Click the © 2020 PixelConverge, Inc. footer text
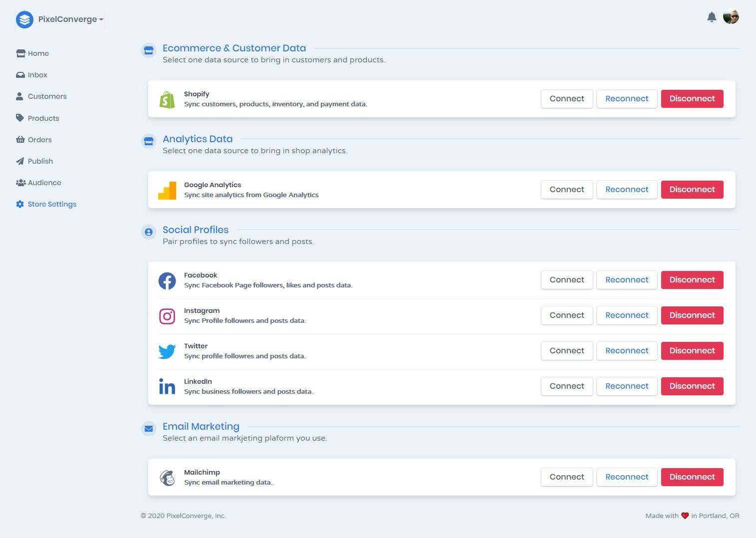 pos(183,516)
